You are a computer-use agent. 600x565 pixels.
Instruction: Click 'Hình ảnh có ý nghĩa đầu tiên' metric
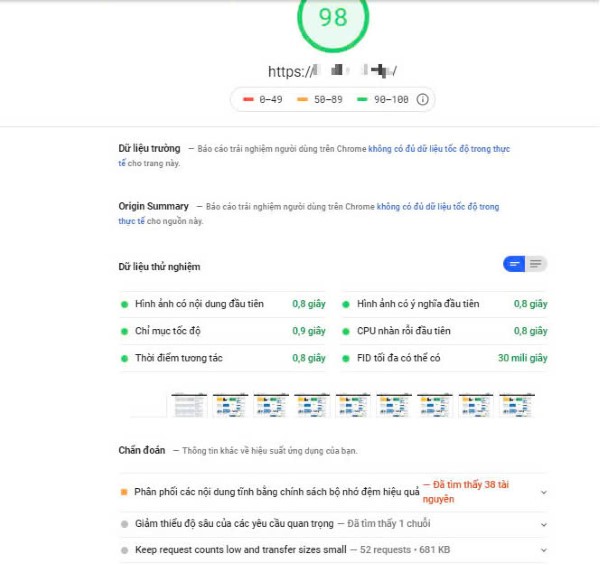pyautogui.click(x=444, y=304)
